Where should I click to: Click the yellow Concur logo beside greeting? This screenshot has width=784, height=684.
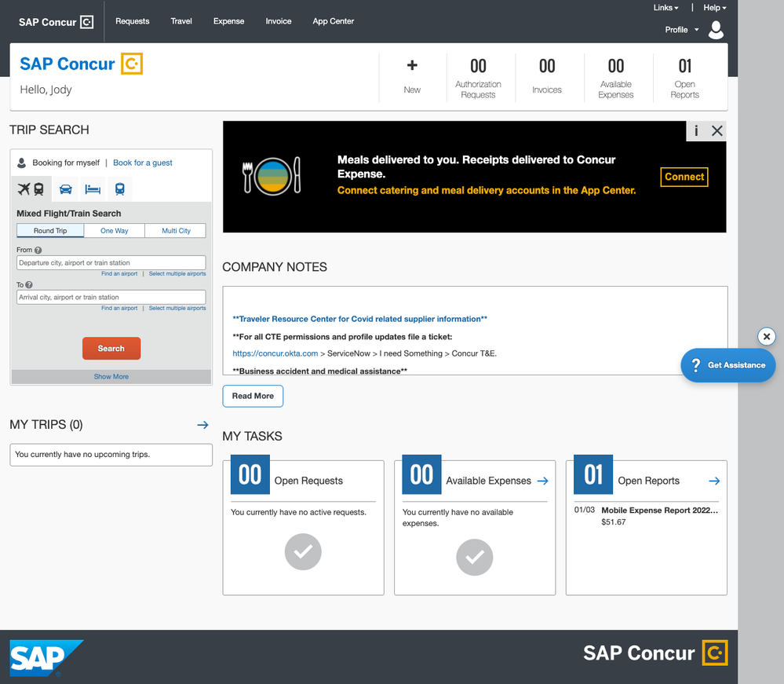tap(132, 64)
